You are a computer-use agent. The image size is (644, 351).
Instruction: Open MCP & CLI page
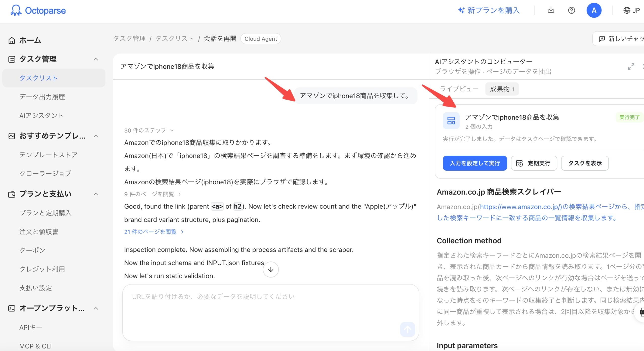[x=35, y=346]
